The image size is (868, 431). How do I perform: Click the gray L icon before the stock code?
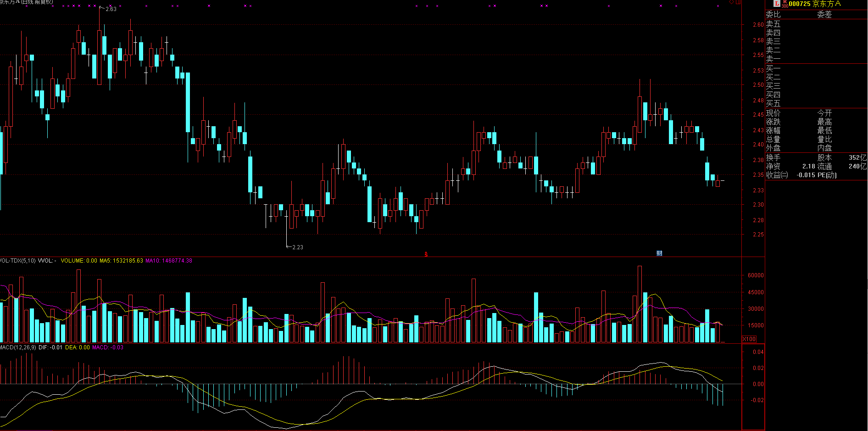click(x=777, y=4)
